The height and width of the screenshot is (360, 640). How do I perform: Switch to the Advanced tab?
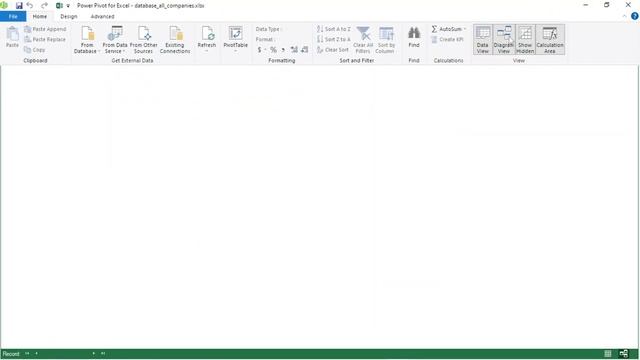click(x=102, y=16)
